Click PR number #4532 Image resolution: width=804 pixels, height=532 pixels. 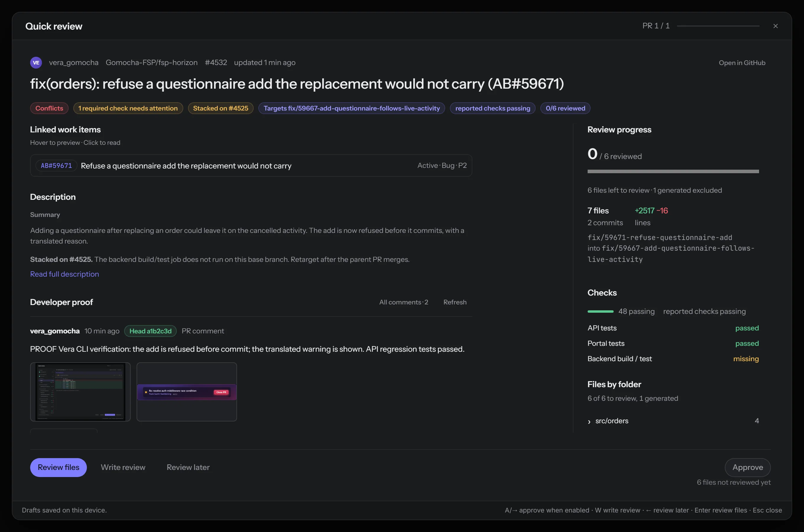click(x=216, y=62)
